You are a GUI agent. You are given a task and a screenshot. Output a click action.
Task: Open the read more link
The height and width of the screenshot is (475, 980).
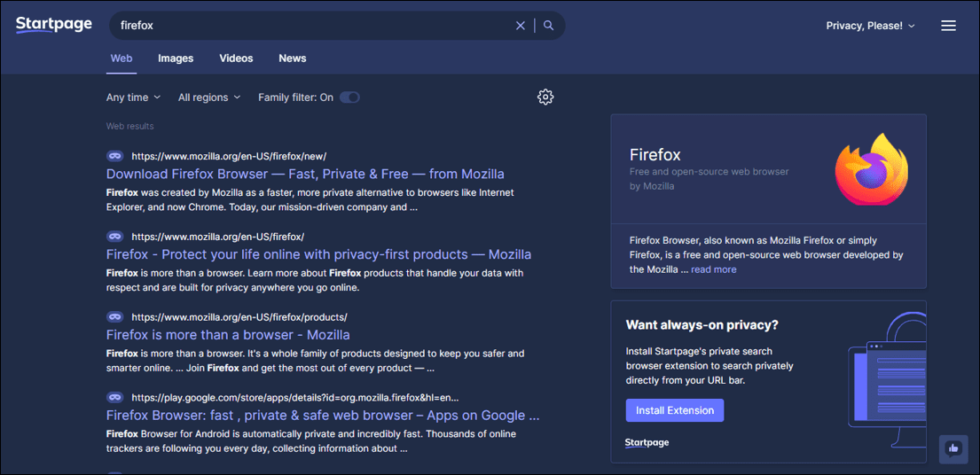click(x=714, y=269)
